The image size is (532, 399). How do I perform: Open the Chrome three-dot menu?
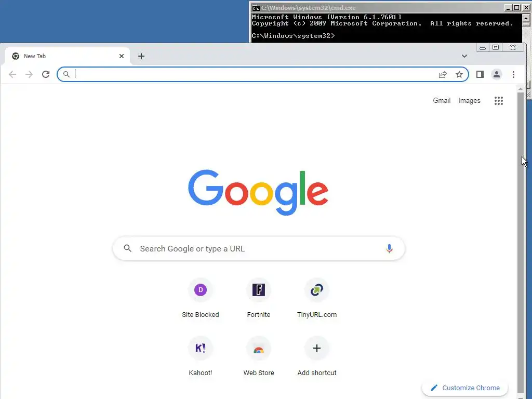513,74
